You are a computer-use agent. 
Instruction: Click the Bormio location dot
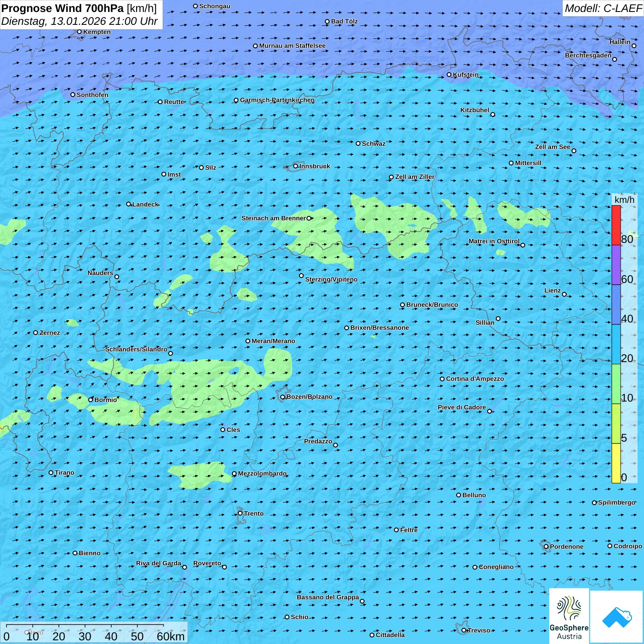click(x=91, y=400)
